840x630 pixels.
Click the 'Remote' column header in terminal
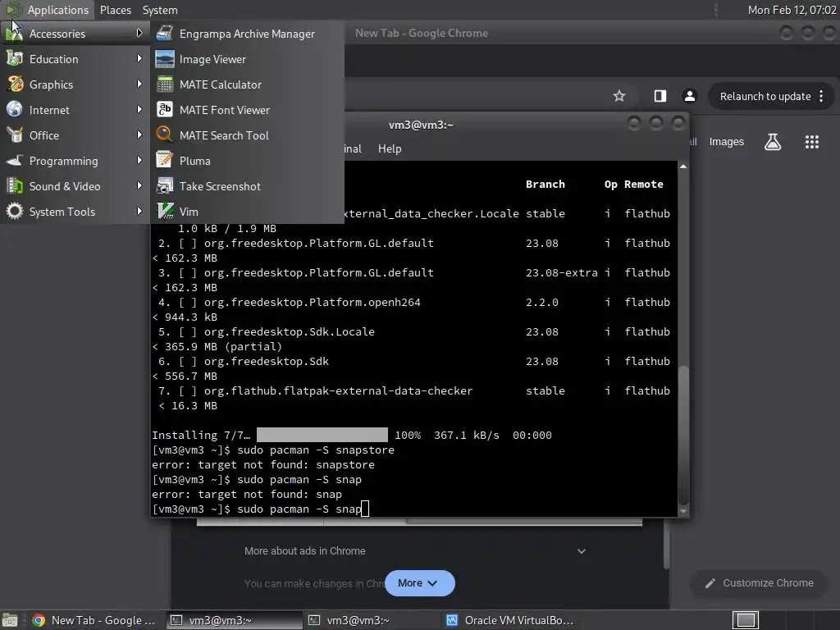point(644,185)
